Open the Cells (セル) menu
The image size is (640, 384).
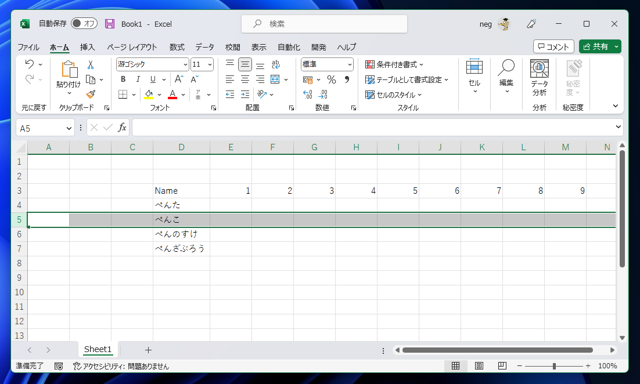click(x=474, y=76)
